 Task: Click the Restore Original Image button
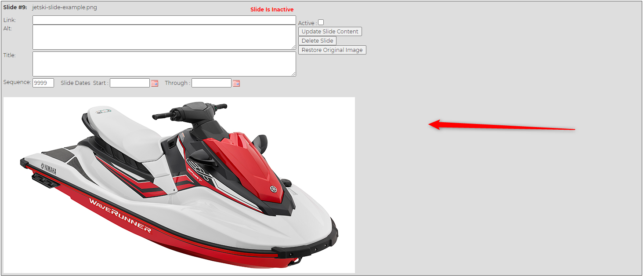(x=332, y=50)
